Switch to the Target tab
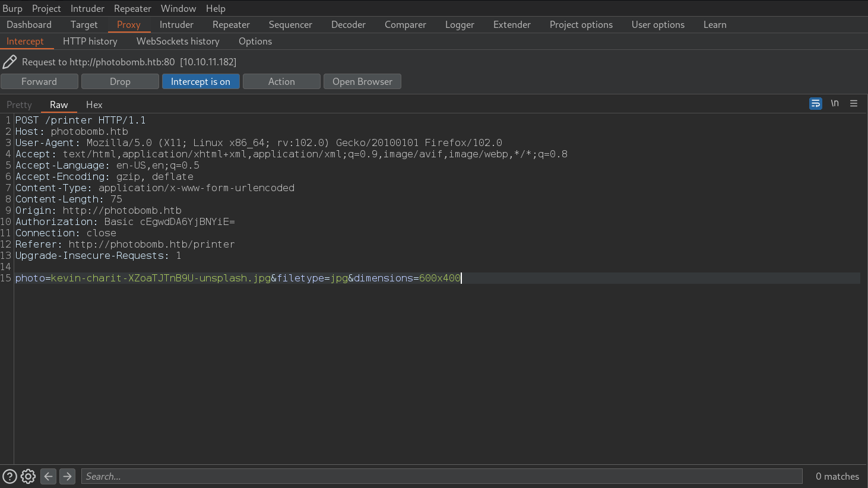868x488 pixels. point(84,24)
